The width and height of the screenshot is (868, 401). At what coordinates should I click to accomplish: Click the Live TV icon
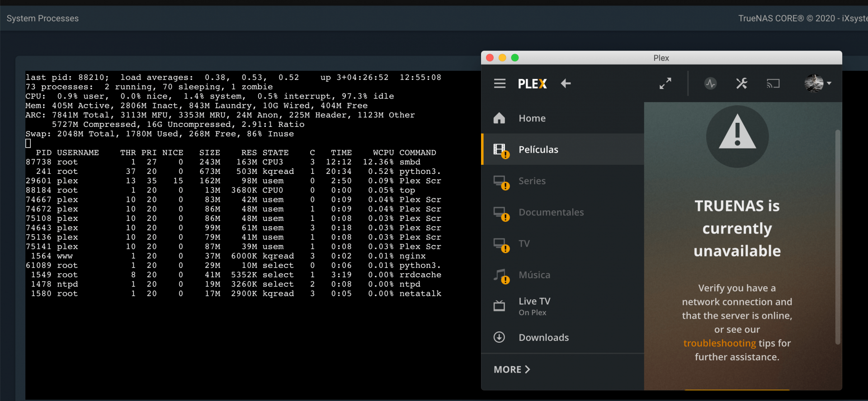(x=499, y=306)
